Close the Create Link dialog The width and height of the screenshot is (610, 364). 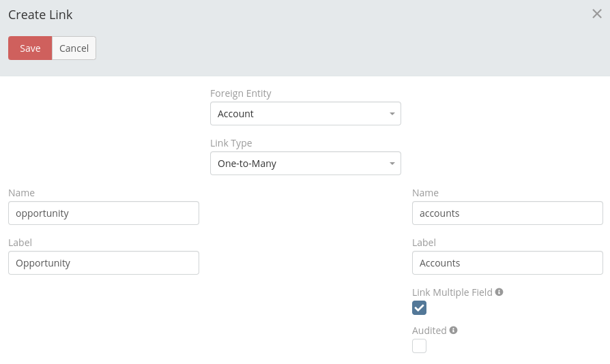point(596,14)
